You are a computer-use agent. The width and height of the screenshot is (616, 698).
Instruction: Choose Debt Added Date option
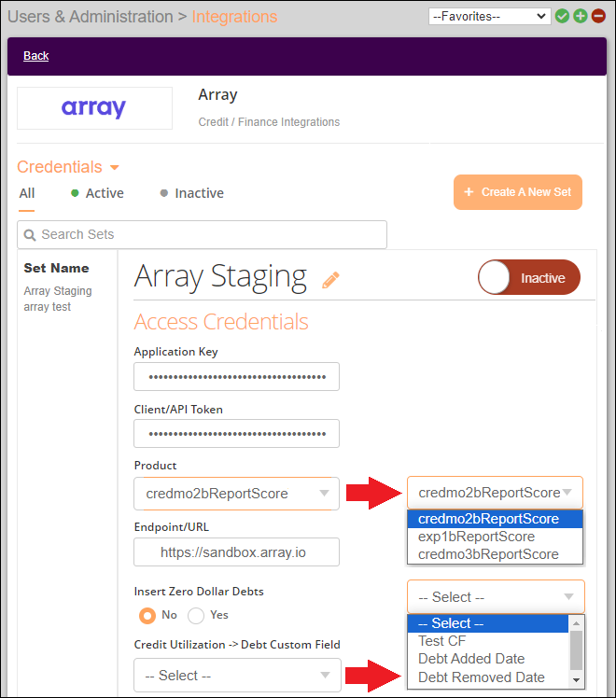pyautogui.click(x=488, y=659)
